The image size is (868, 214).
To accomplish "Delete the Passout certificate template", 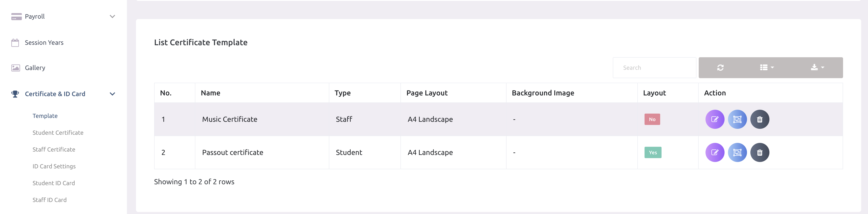I will [760, 152].
